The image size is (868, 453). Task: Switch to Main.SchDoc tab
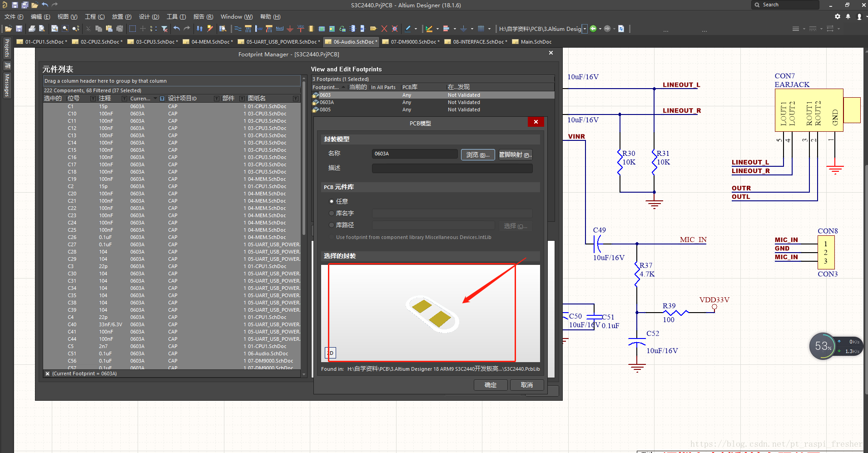(x=532, y=42)
